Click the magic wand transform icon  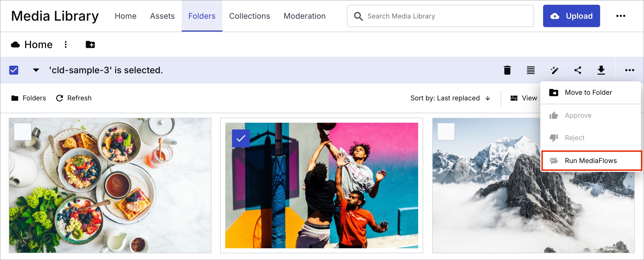554,70
